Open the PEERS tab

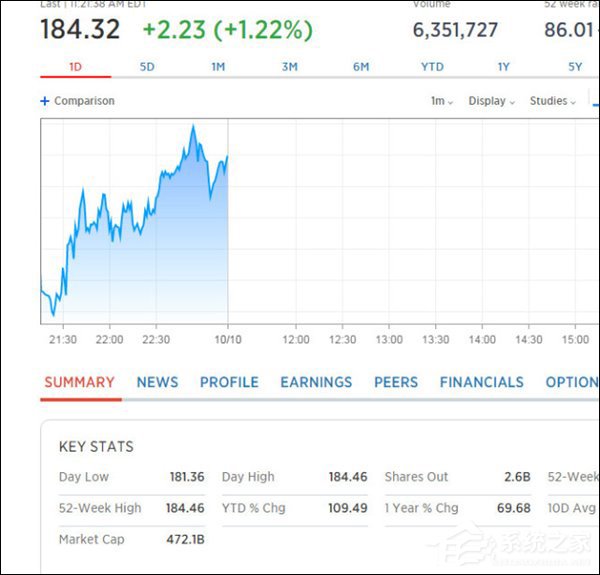point(396,382)
